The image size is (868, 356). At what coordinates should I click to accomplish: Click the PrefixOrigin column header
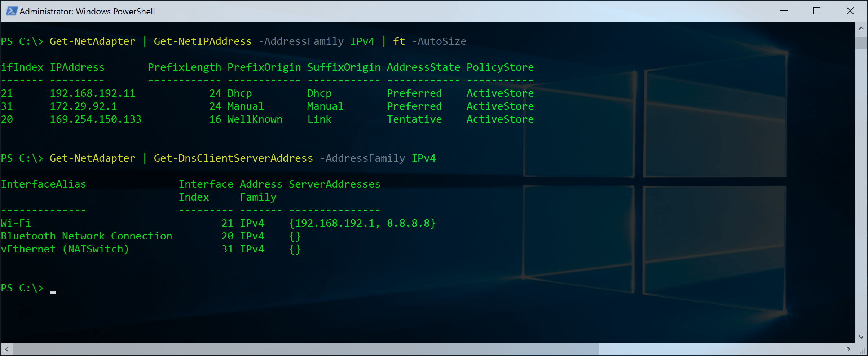(x=264, y=67)
